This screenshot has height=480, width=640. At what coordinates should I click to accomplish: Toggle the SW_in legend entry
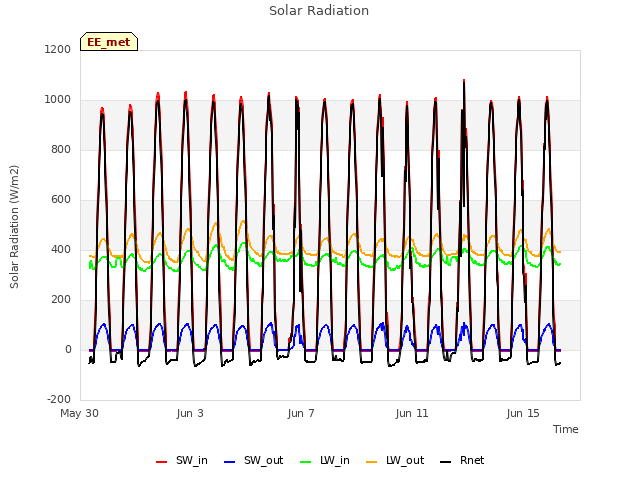(182, 460)
